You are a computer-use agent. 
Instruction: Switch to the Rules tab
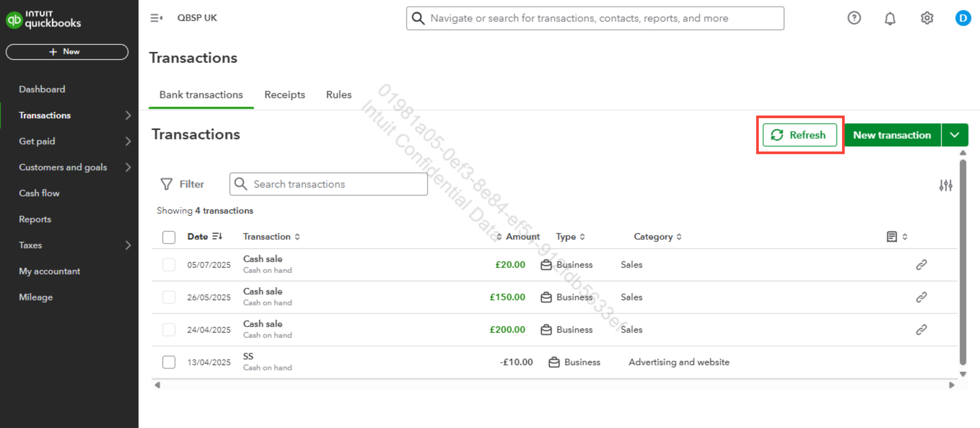point(339,95)
